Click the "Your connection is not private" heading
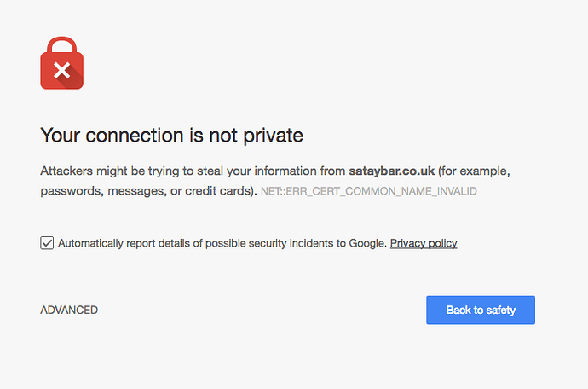The height and width of the screenshot is (389, 588). pyautogui.click(x=172, y=135)
